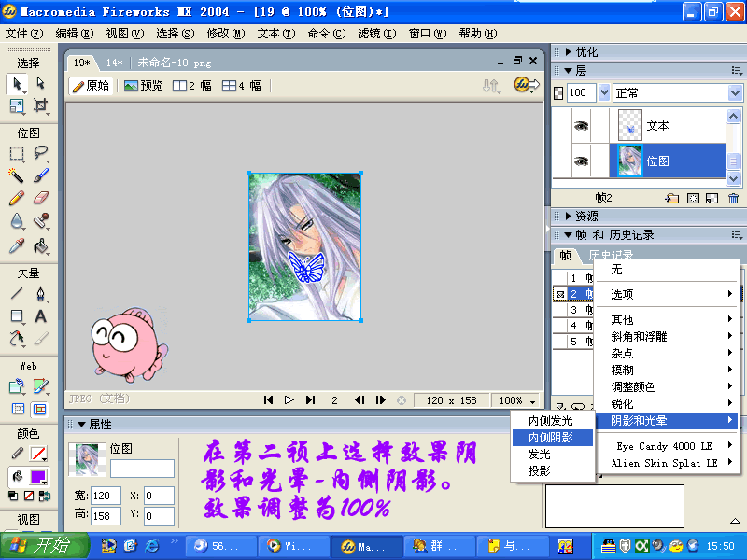Select the Magic Wand tool
This screenshot has height=560, width=747.
coord(17,175)
